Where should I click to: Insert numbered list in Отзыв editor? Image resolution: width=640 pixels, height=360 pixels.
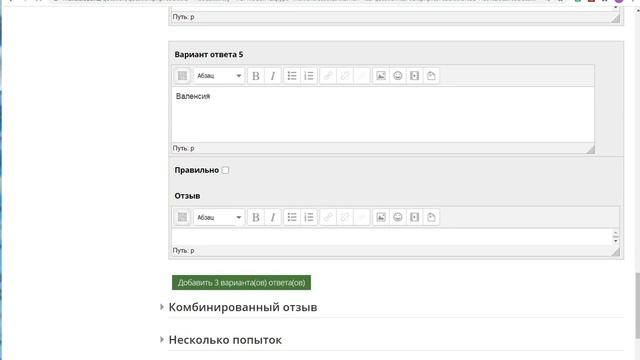click(x=309, y=217)
